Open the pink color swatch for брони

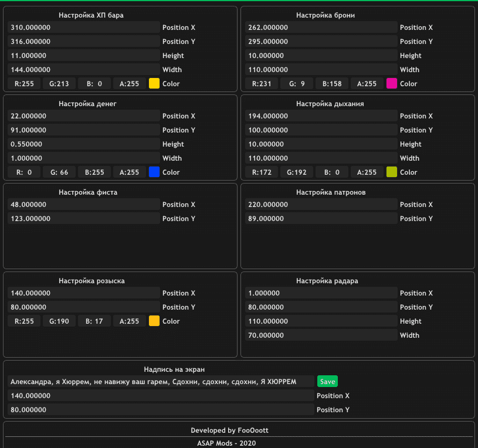(392, 84)
